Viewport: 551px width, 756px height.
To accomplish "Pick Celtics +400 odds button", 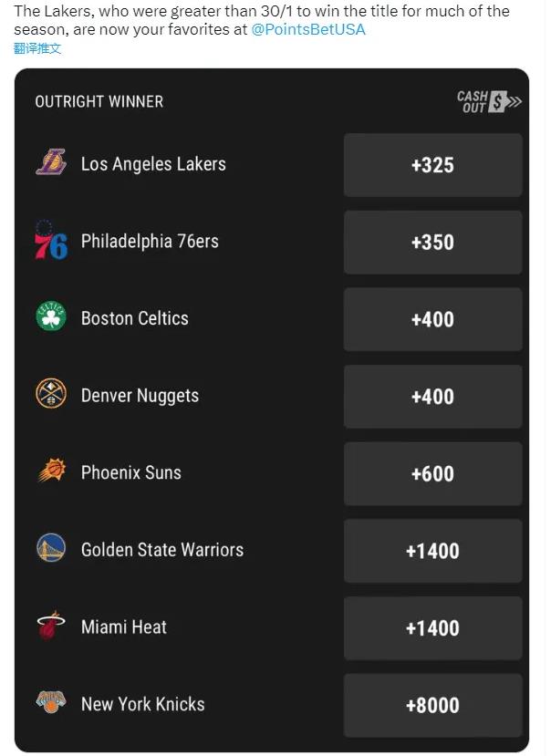I will pos(432,319).
